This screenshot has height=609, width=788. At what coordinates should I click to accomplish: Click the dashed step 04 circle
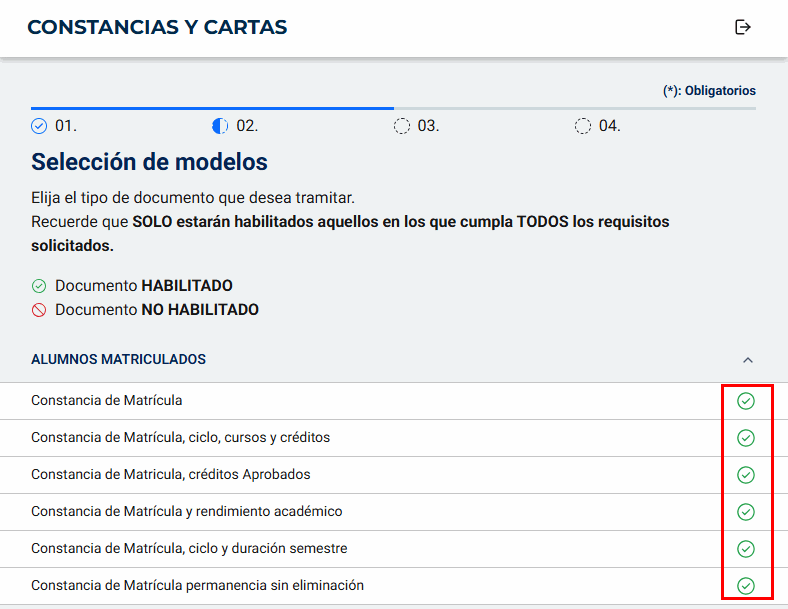coord(583,126)
